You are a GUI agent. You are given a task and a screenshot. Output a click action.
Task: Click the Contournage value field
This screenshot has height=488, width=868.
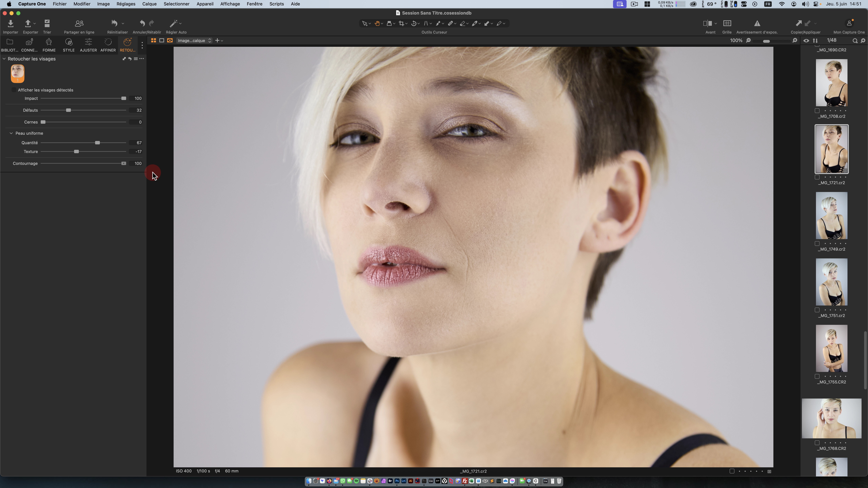pyautogui.click(x=136, y=163)
